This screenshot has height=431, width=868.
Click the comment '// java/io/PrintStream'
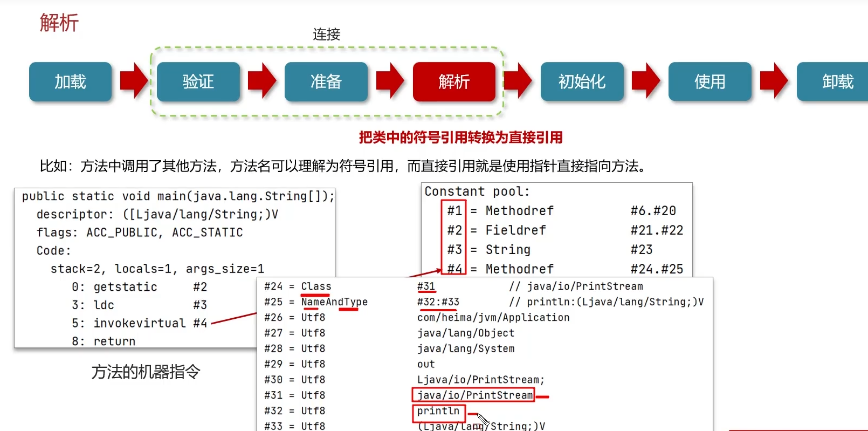point(576,286)
